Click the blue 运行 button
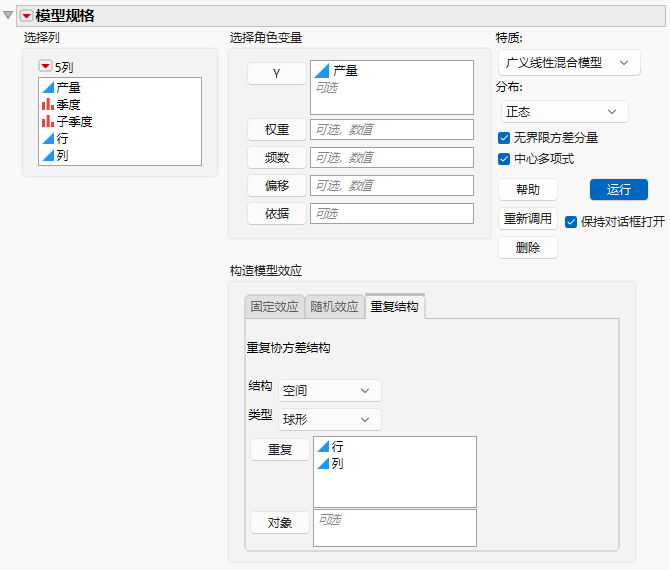The height and width of the screenshot is (570, 670). 619,189
